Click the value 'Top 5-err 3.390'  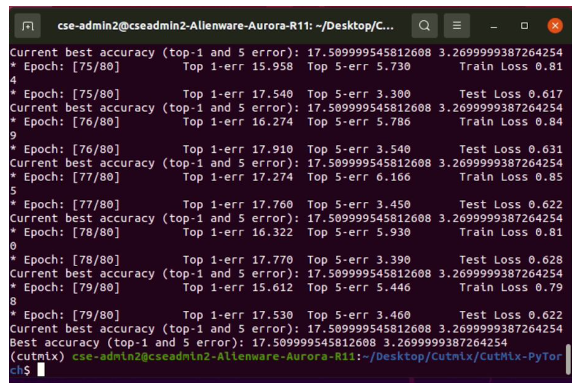(359, 260)
